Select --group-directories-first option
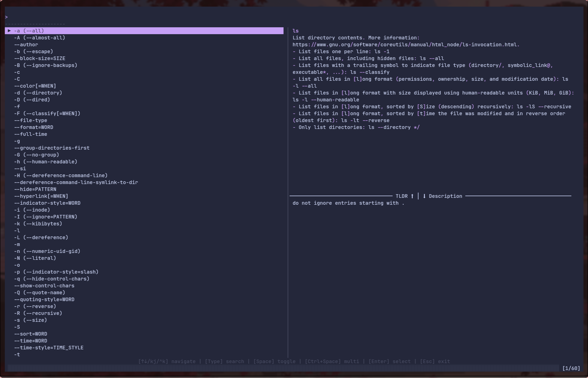This screenshot has height=378, width=588. [x=52, y=148]
